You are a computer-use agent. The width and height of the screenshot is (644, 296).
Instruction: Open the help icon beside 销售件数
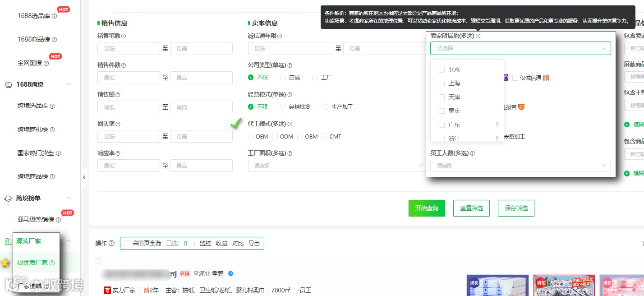pyautogui.click(x=124, y=65)
